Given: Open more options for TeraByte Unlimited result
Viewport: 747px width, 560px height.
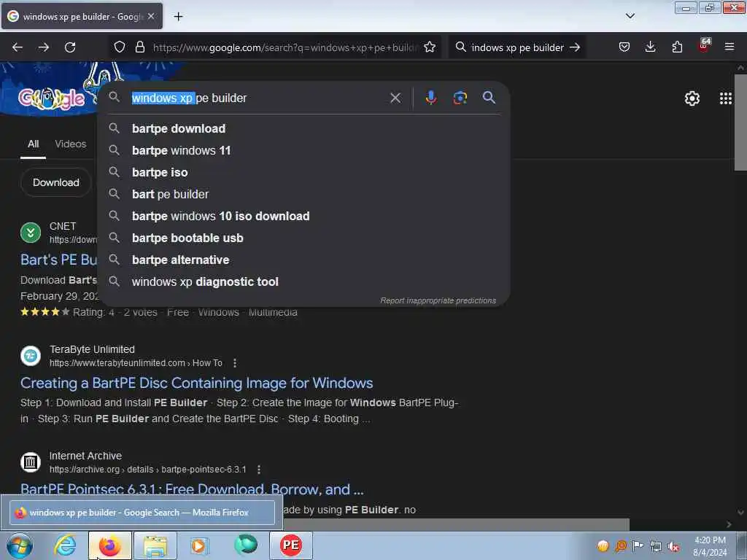Looking at the screenshot, I should point(235,363).
